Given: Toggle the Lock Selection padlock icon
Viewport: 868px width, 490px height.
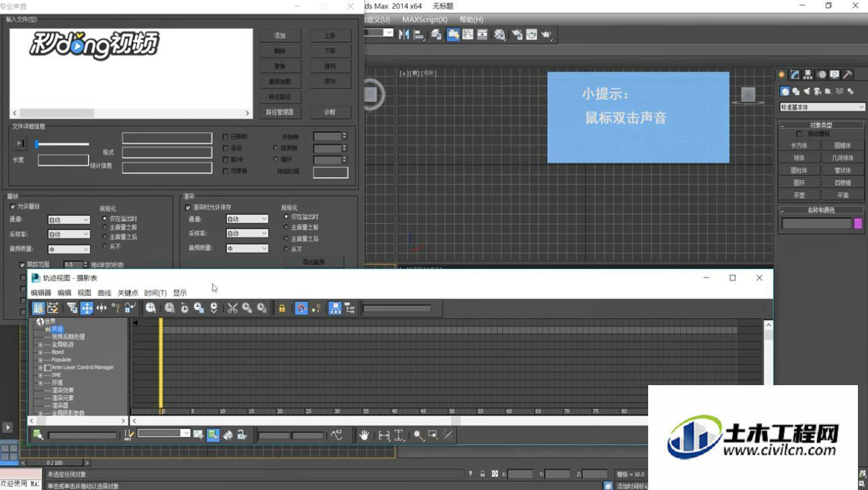Looking at the screenshot, I should (282, 308).
